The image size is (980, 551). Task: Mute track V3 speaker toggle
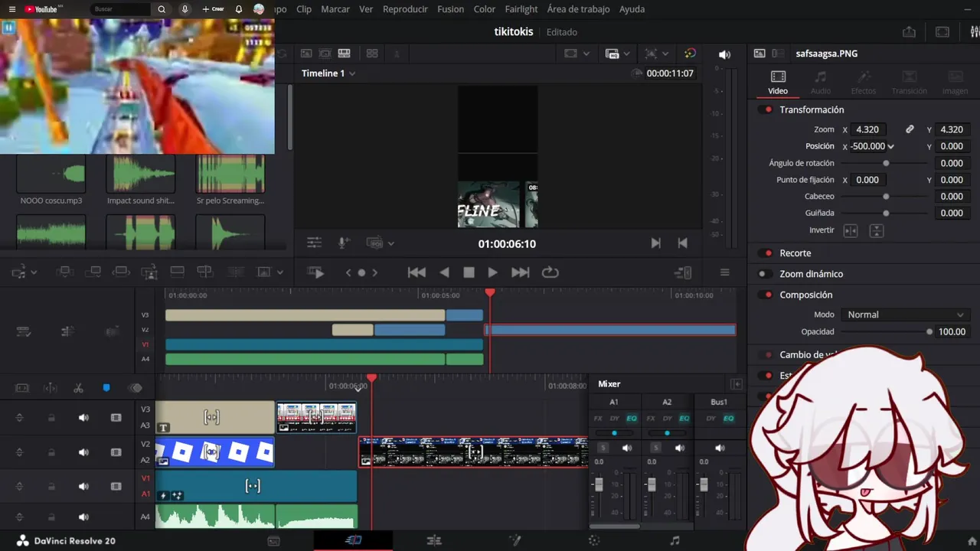click(x=83, y=418)
